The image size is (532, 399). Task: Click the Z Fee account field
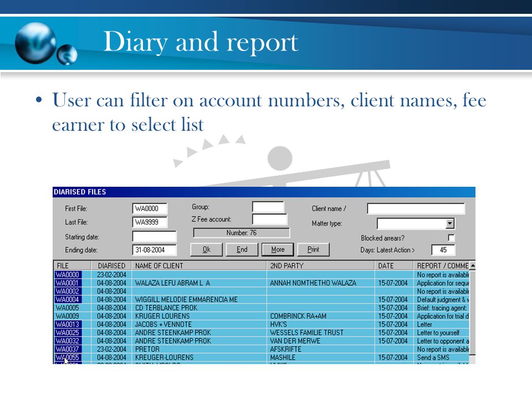click(x=270, y=219)
